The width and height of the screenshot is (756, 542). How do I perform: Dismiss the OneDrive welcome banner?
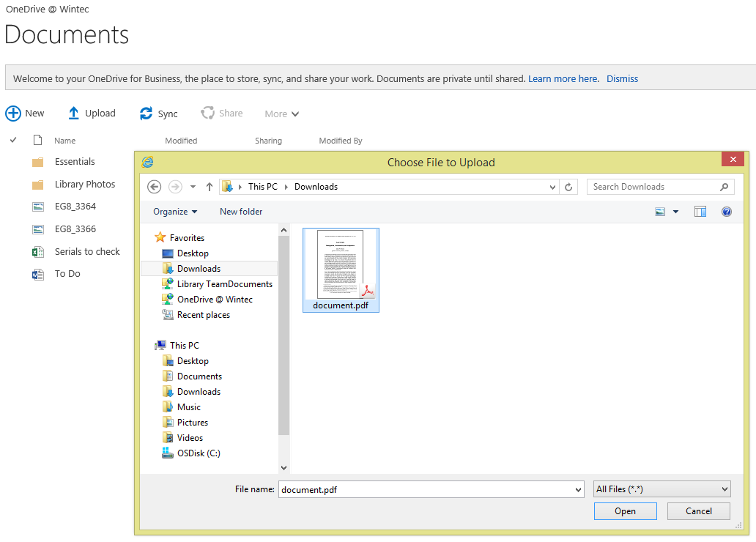(622, 78)
